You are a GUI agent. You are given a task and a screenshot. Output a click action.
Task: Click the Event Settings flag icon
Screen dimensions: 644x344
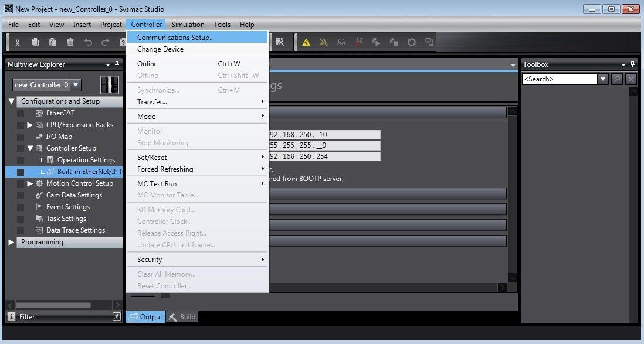coord(39,207)
